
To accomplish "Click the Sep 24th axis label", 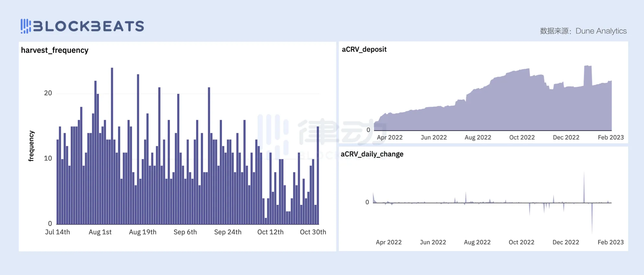I will 228,232.
